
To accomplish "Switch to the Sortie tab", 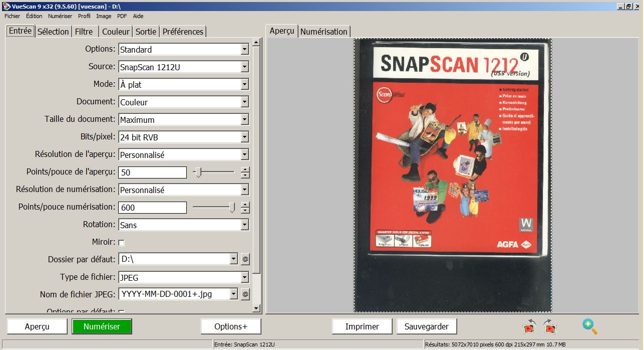I will pos(146,32).
